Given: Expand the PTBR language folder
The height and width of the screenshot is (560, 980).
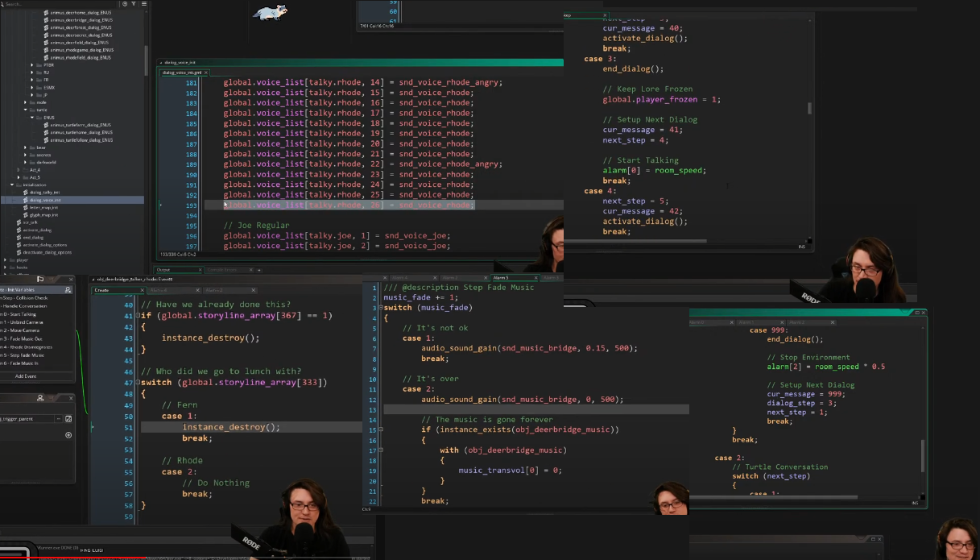Looking at the screenshot, I should click(x=32, y=64).
